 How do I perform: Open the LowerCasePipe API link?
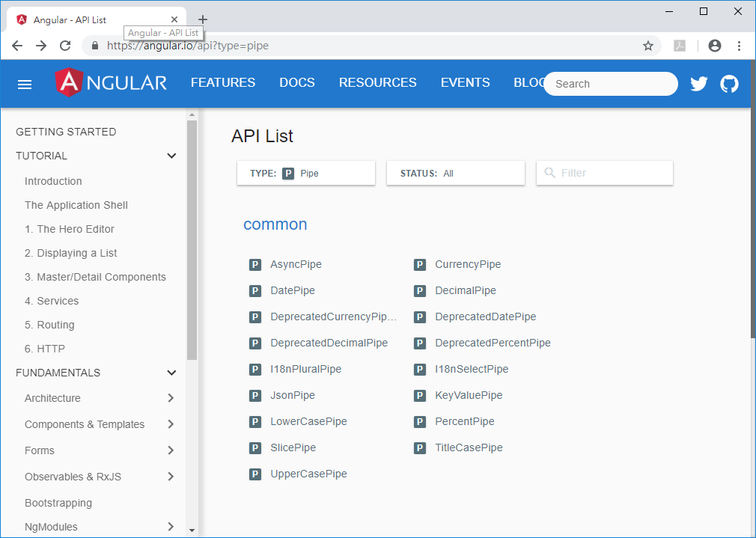[308, 421]
